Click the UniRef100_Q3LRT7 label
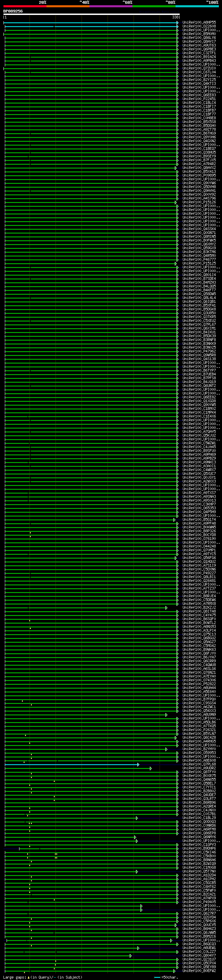This screenshot has height=980, width=222. [x=199, y=799]
